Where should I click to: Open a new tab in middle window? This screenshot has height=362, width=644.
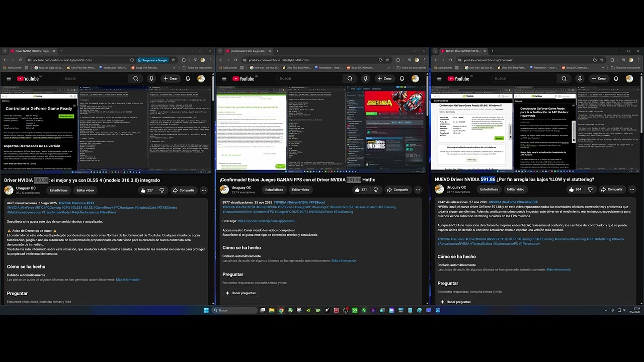coord(277,51)
